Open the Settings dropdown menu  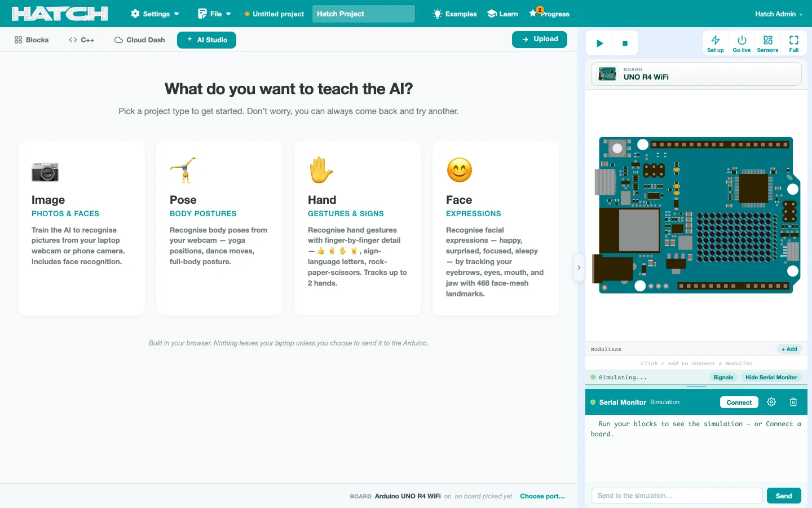click(155, 14)
